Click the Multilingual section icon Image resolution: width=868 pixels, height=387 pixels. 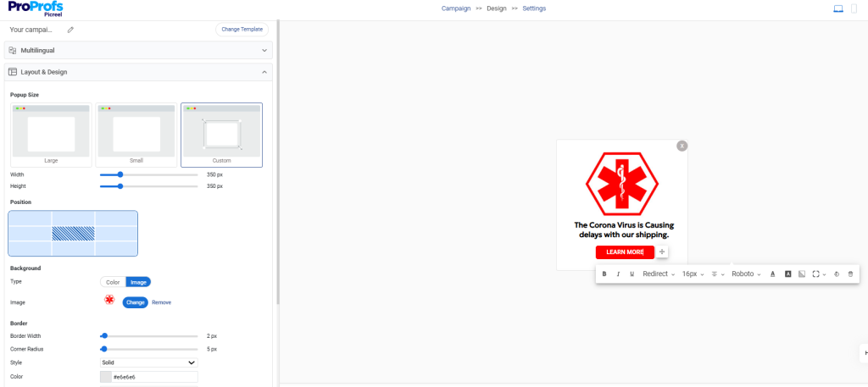(13, 50)
